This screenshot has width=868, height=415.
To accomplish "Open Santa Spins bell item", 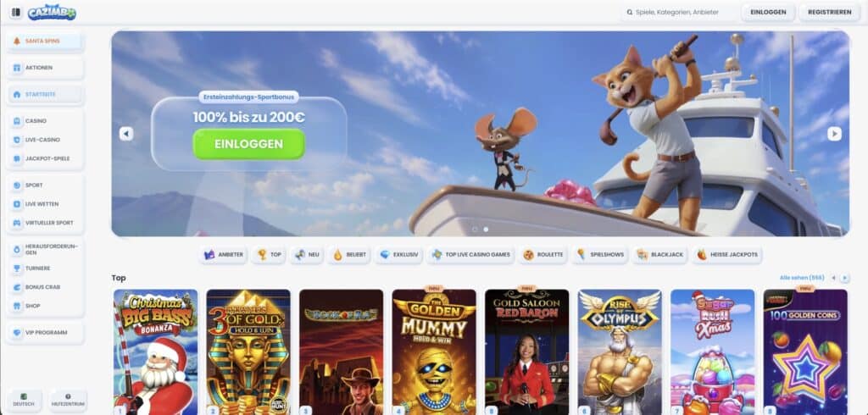I will click(x=45, y=41).
